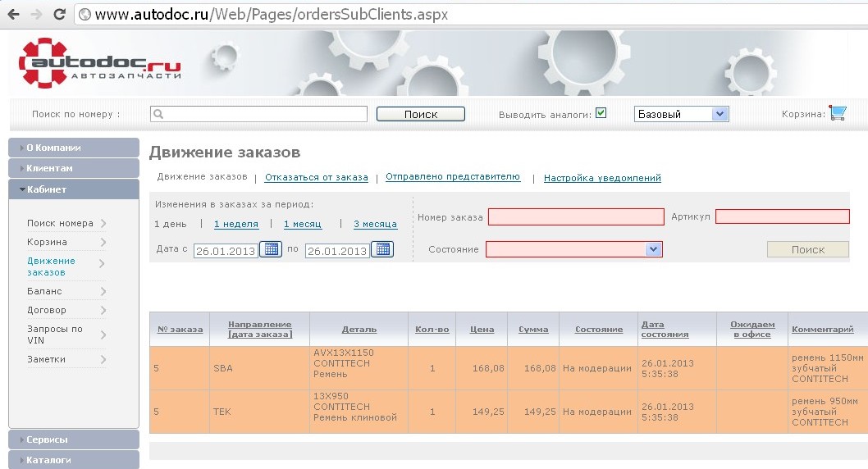Expand the О Компании section
Viewport: 868px width, 469px height.
[x=74, y=148]
